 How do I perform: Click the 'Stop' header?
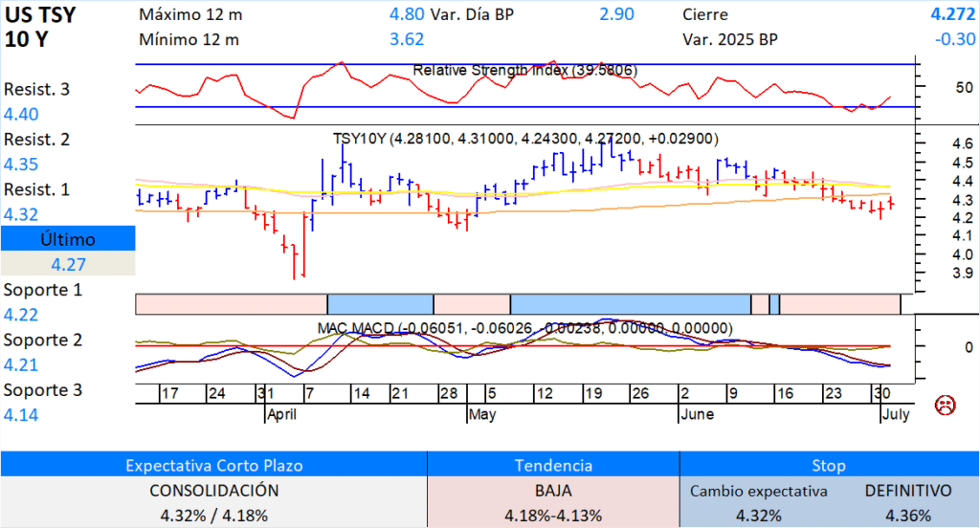click(829, 466)
